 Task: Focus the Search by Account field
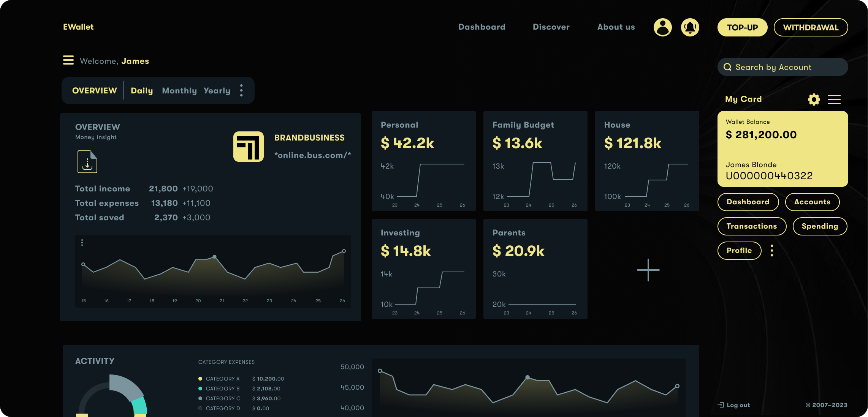(x=782, y=67)
